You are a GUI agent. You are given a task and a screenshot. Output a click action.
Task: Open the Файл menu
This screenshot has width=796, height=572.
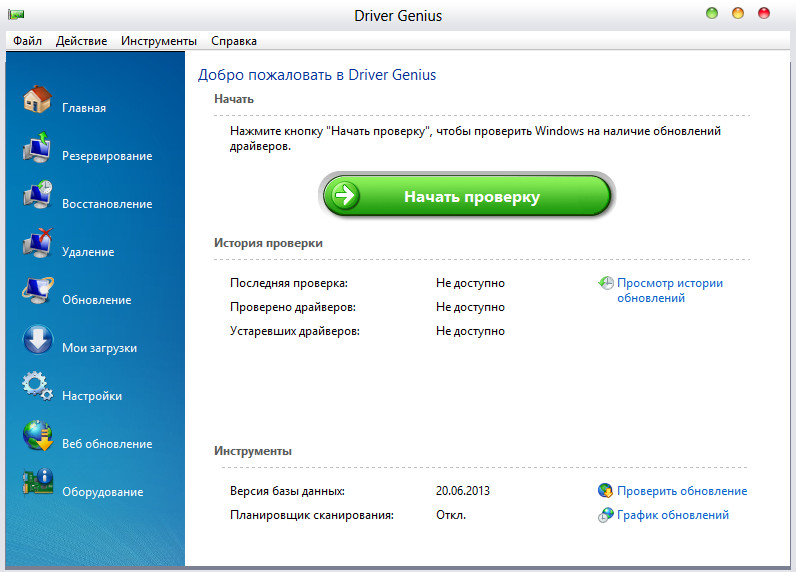pyautogui.click(x=27, y=41)
